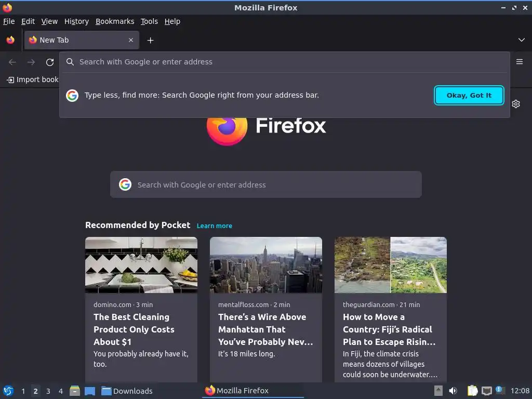Go forward one page
This screenshot has width=532, height=399.
tap(31, 62)
